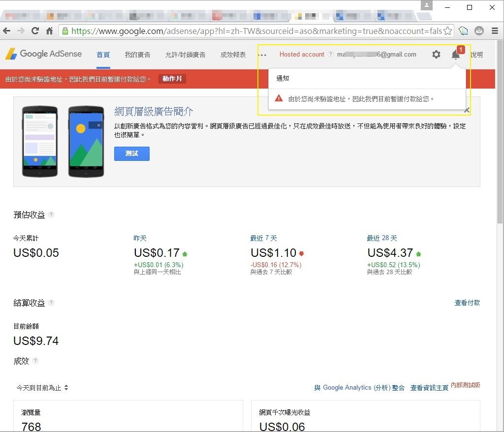Open the help tooltip next to 結算收益

[x=51, y=303]
